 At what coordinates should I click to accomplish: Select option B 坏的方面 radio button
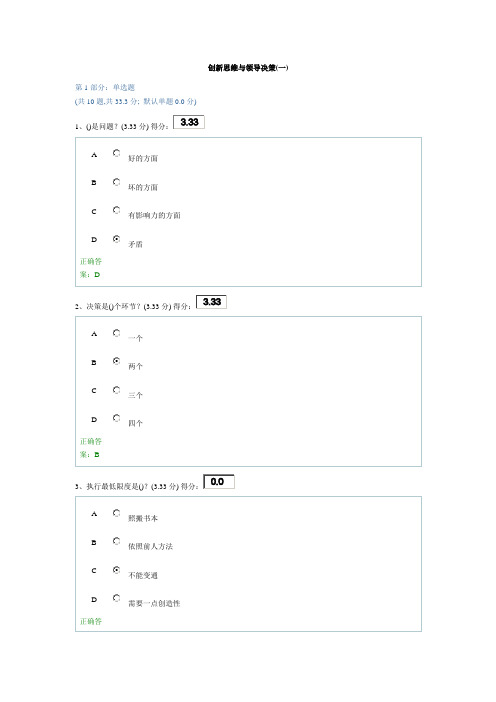pyautogui.click(x=116, y=182)
